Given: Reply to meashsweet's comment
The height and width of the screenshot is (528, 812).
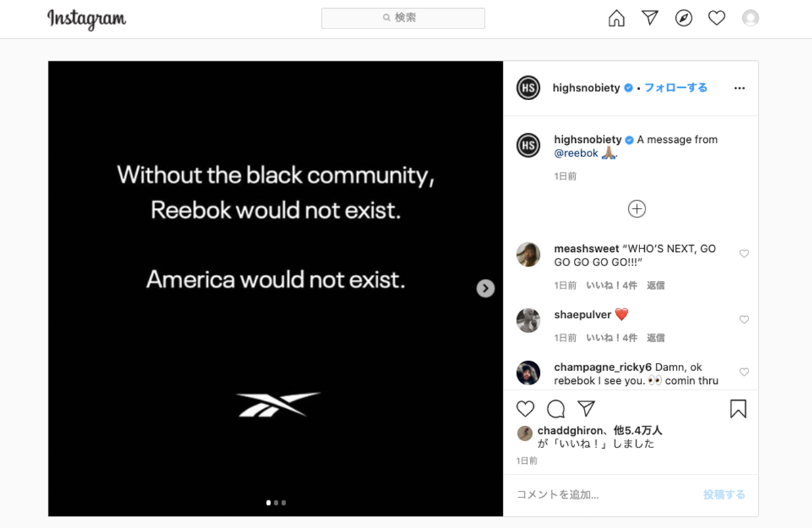Looking at the screenshot, I should pyautogui.click(x=656, y=286).
